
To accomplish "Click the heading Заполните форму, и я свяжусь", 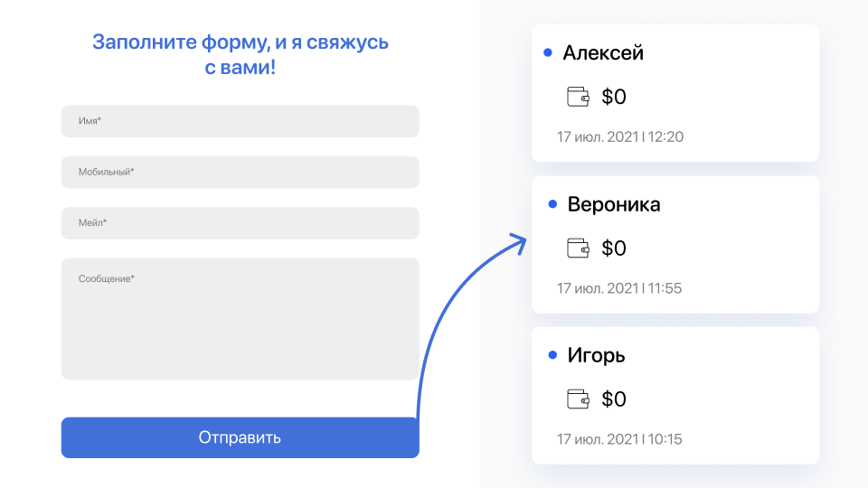I will pyautogui.click(x=241, y=42).
